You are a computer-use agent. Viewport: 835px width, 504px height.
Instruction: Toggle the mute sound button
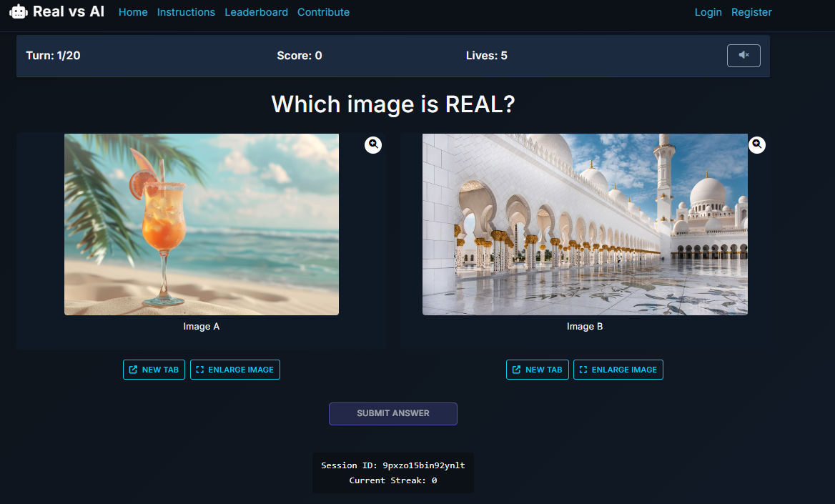coord(743,56)
